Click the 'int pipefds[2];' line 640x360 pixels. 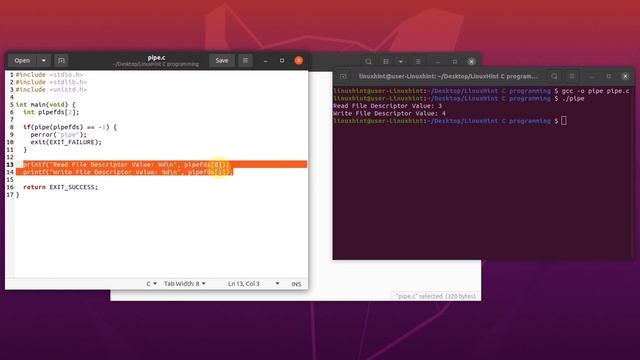tap(51, 112)
